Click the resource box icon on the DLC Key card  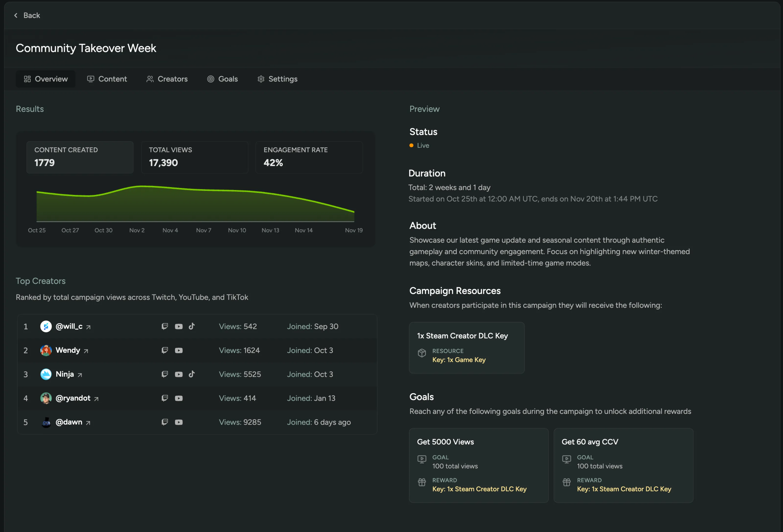tap(422, 353)
